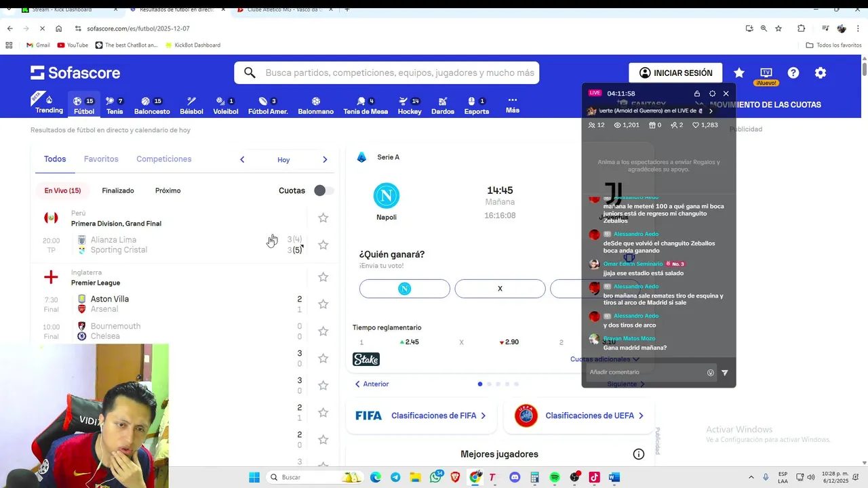
Task: Go to previous day arrow
Action: [x=242, y=160]
